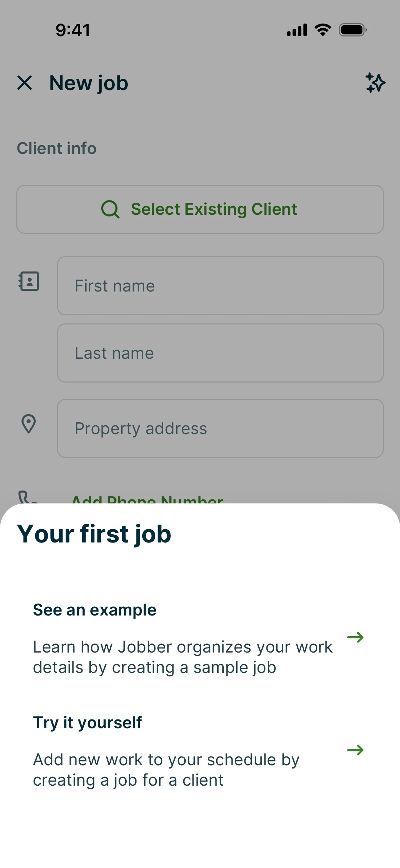Screen dimensions: 400x868
Task: Tap the location pin icon
Action: click(x=29, y=424)
